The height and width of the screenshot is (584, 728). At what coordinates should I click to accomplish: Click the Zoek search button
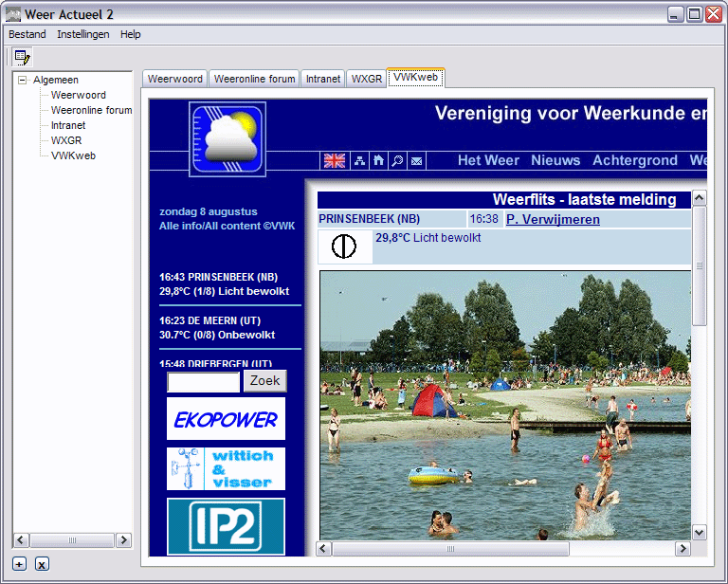(x=265, y=381)
